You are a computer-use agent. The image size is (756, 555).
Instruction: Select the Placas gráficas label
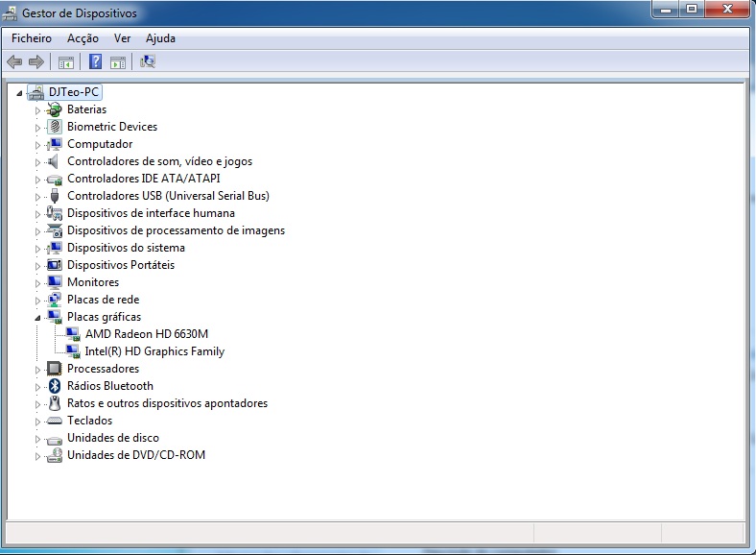(x=105, y=317)
